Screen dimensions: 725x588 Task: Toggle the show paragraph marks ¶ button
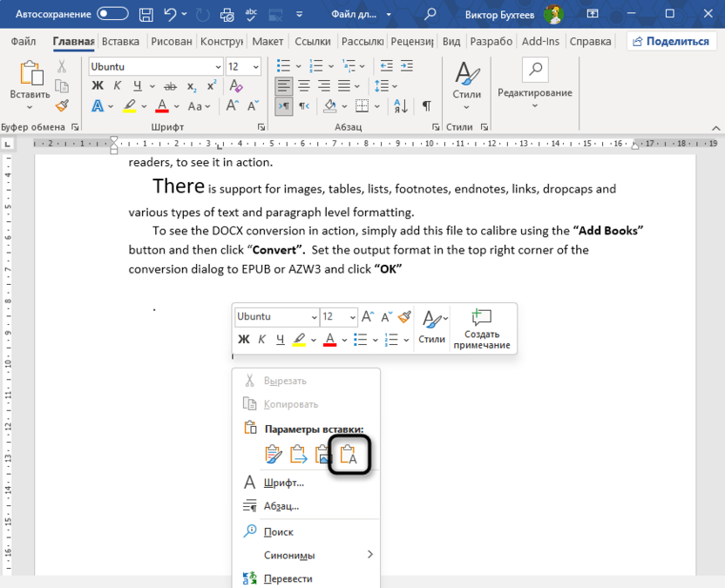[x=425, y=105]
